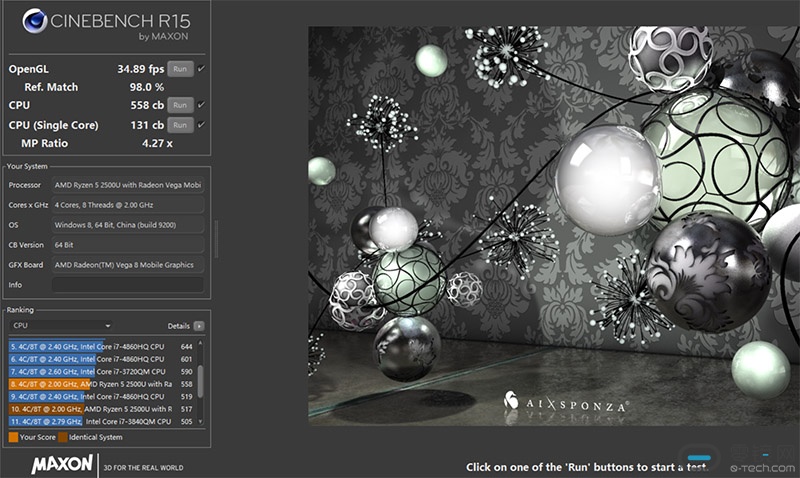Click the Cores x GHz field
The width and height of the screenshot is (800, 478).
(128, 205)
